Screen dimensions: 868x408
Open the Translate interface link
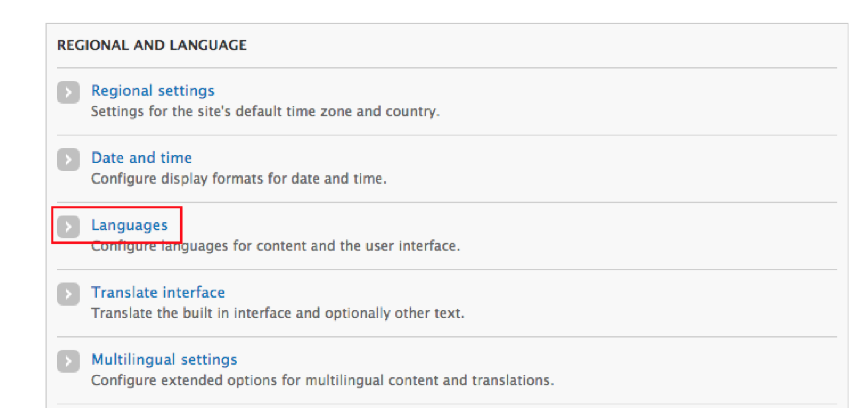pyautogui.click(x=158, y=293)
